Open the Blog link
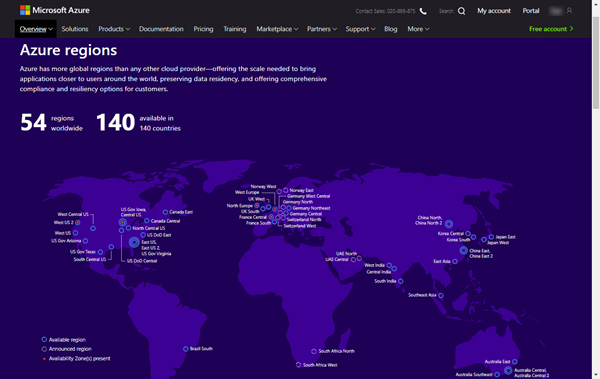 [x=391, y=29]
